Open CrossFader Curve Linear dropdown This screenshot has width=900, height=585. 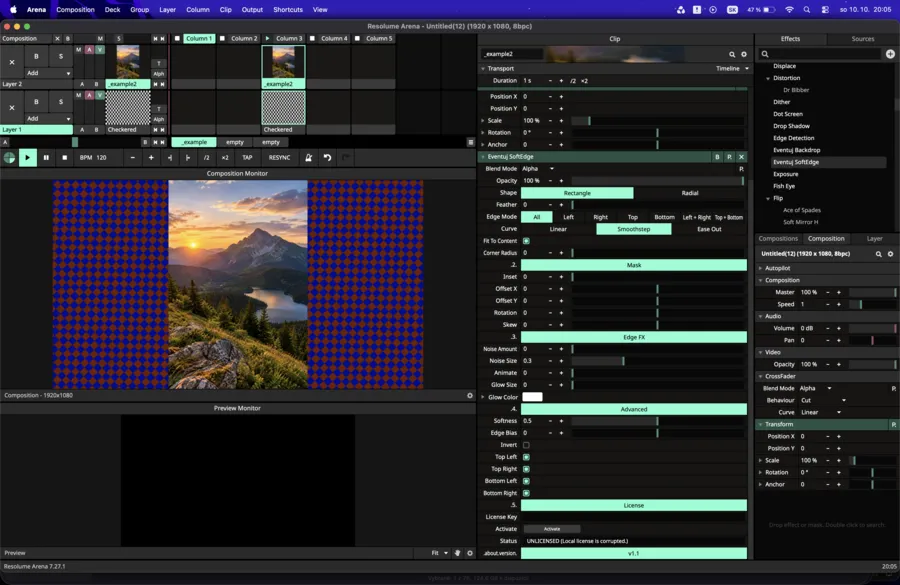[x=821, y=413]
